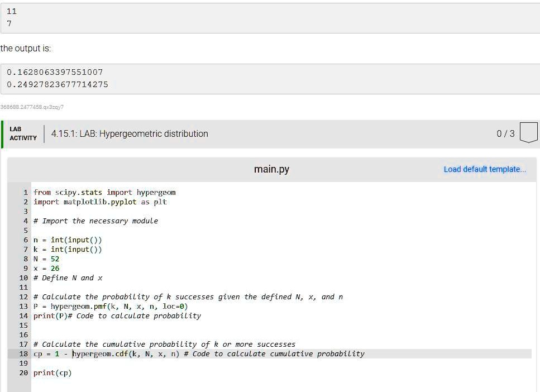Screen dimensions: 540x392
Task: Click the Load default template link
Action: (484, 169)
